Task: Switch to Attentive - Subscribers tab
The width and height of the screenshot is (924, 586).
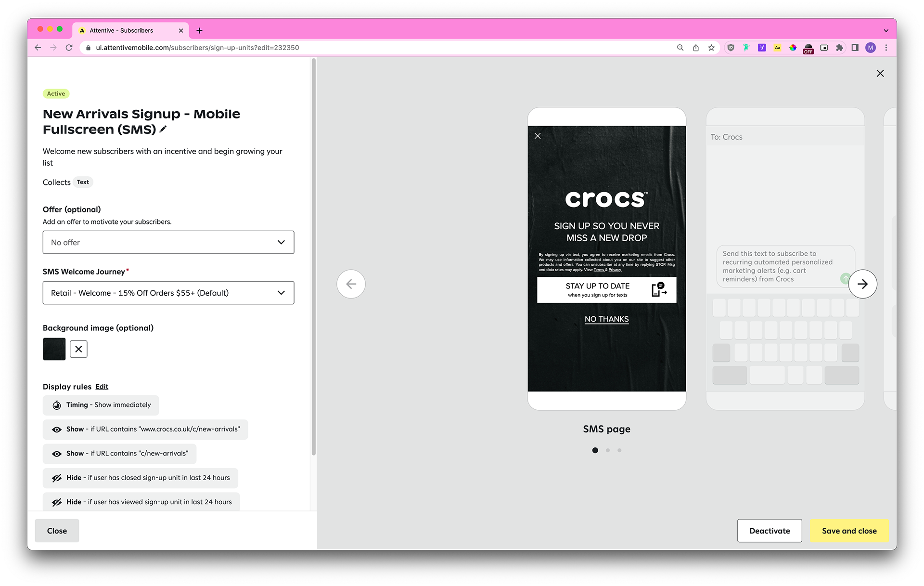Action: click(x=121, y=30)
